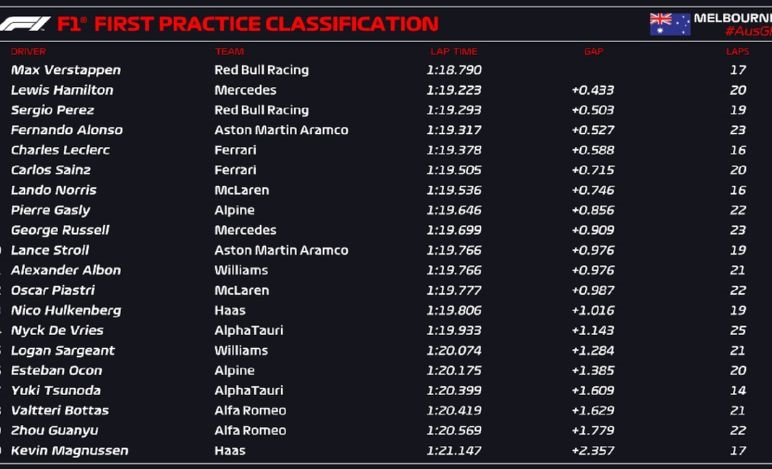Select the DRIVER column header
The height and width of the screenshot is (469, 772).
29,52
